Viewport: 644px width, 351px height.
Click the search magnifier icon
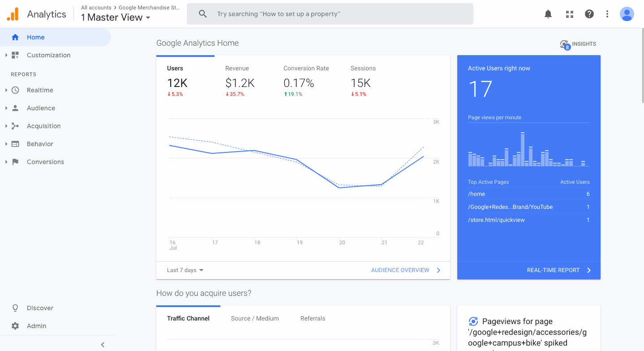(x=203, y=14)
